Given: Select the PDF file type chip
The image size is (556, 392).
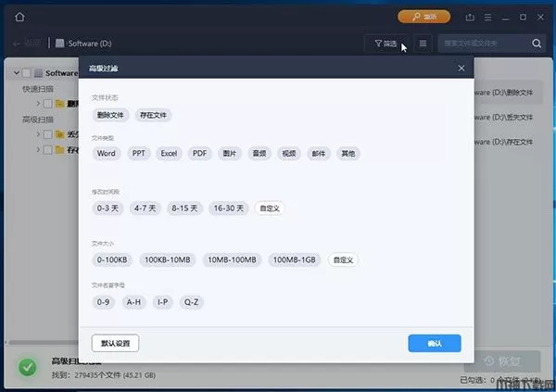Looking at the screenshot, I should tap(199, 153).
